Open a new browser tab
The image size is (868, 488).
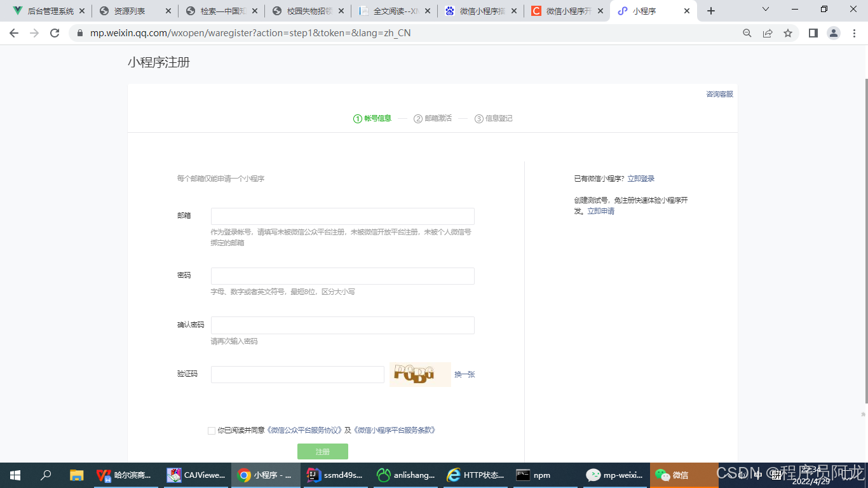711,11
